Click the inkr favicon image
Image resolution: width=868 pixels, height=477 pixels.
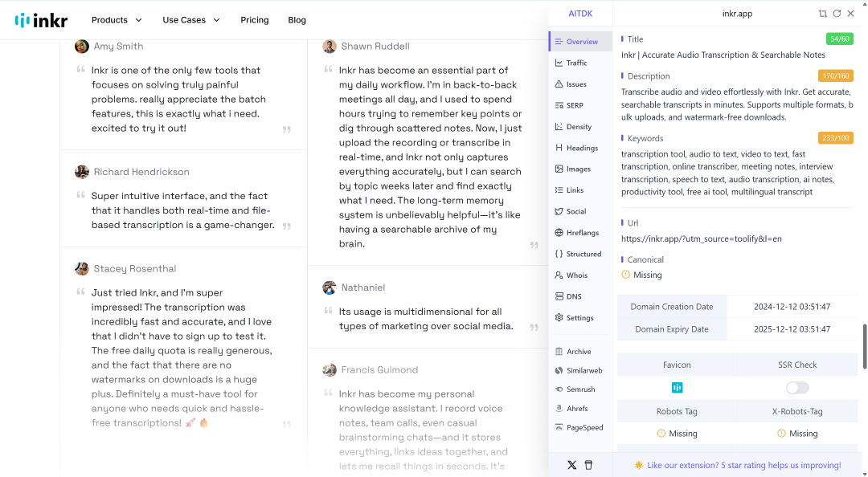coord(677,388)
